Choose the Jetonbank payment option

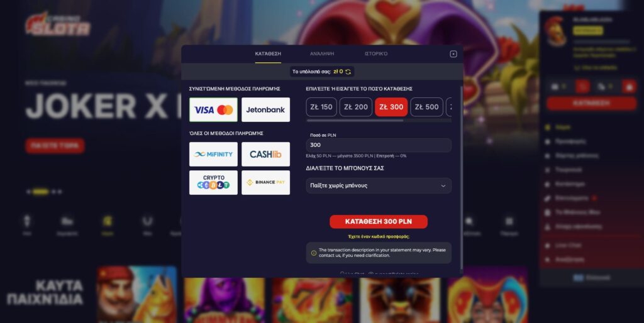(265, 109)
